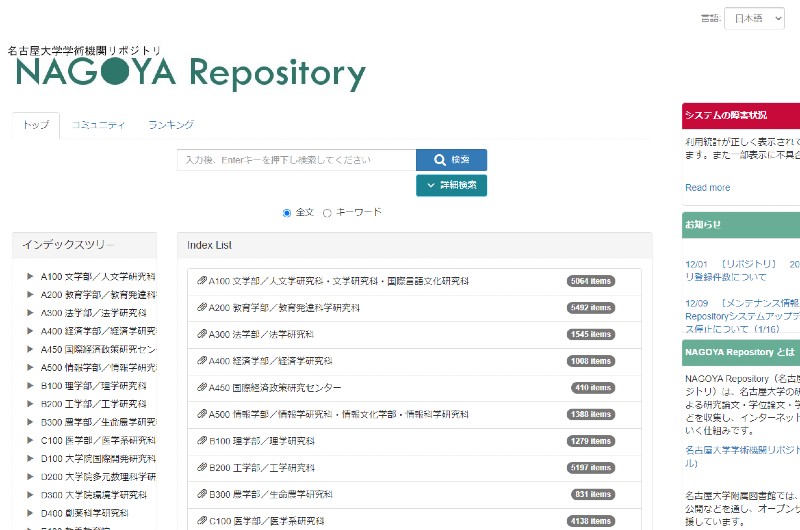The width and height of the screenshot is (800, 530).
Task: Click the NAGOYA Repository logo
Action: click(x=187, y=69)
